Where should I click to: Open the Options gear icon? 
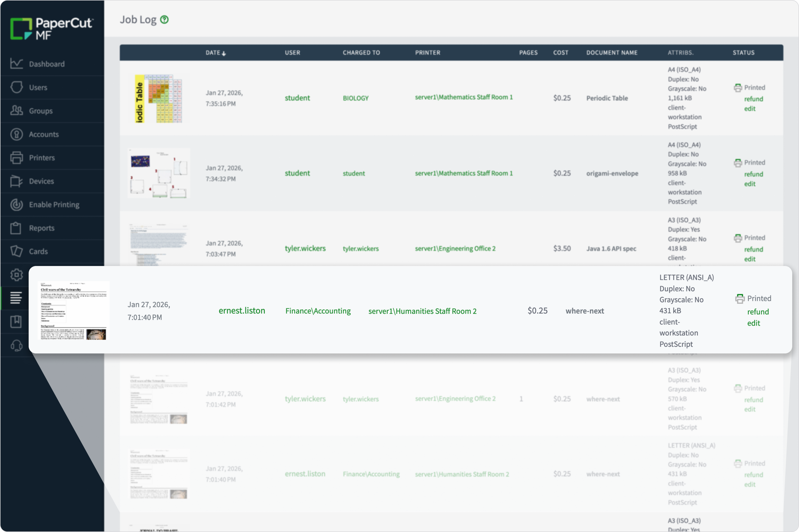pos(16,275)
